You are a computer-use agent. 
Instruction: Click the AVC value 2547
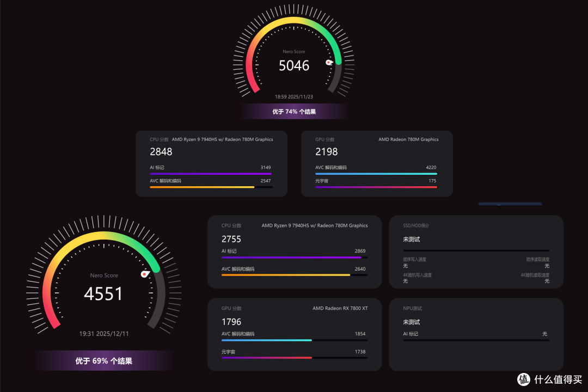tap(266, 181)
